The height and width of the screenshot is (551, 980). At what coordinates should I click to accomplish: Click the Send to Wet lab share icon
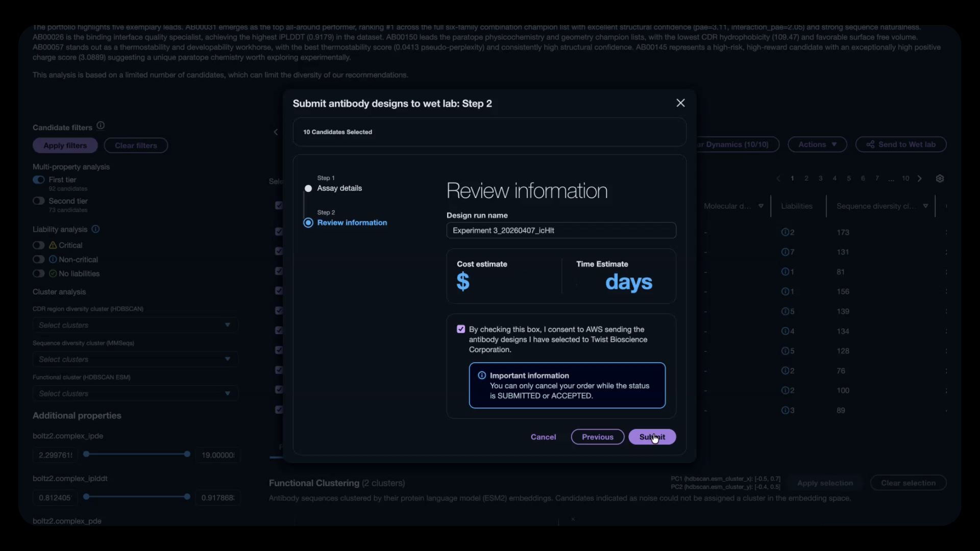(x=870, y=144)
